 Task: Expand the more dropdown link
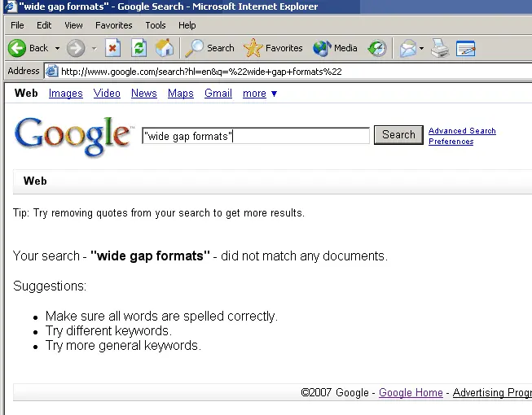pos(260,93)
